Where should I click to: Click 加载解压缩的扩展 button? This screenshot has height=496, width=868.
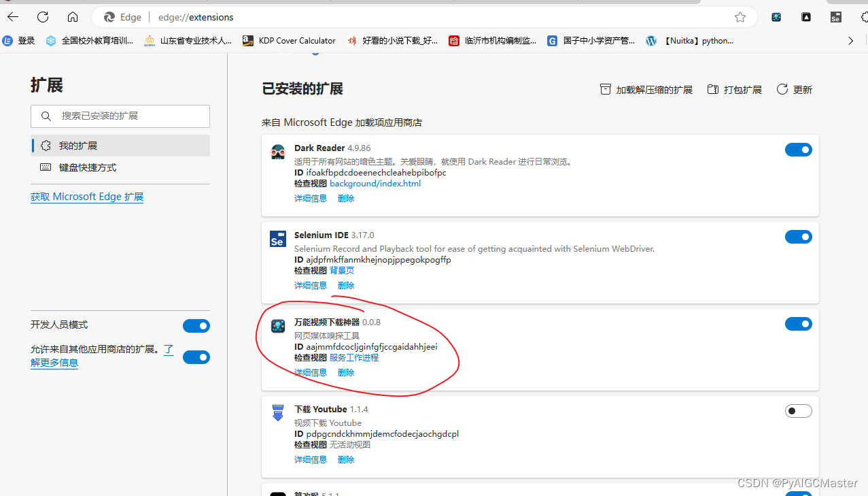click(x=646, y=90)
